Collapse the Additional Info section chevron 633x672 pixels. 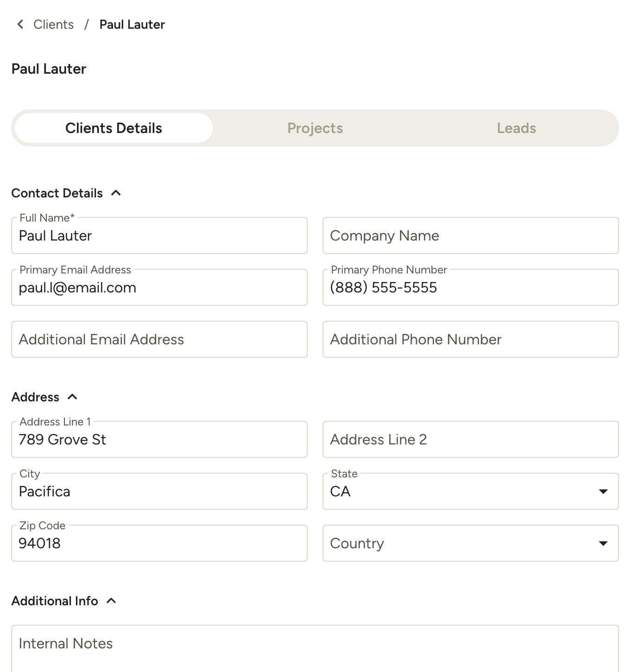point(111,601)
